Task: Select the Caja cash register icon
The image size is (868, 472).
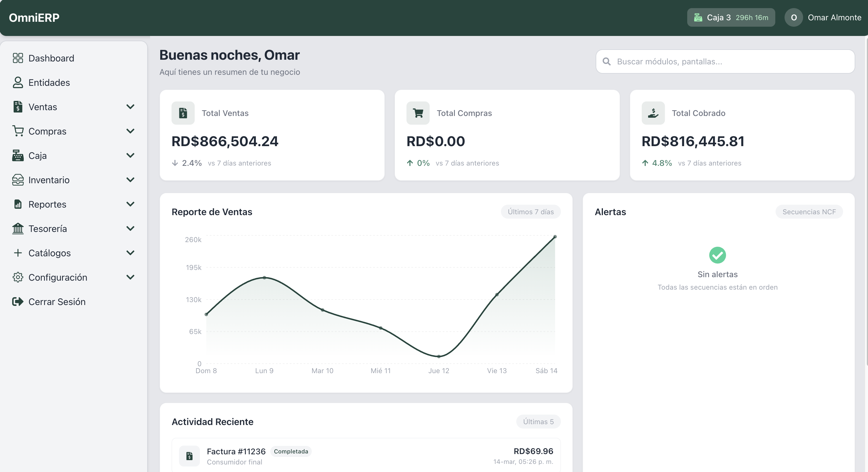Action: pos(18,155)
